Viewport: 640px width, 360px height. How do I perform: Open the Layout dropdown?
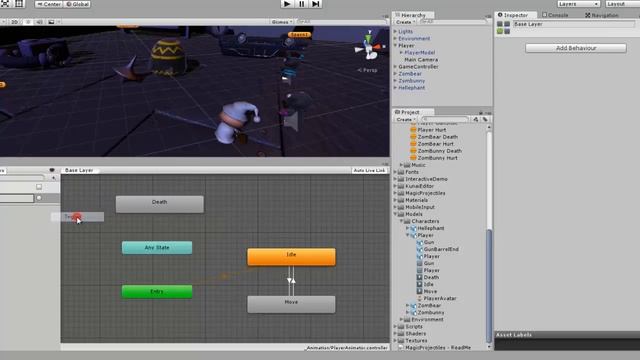[622, 4]
